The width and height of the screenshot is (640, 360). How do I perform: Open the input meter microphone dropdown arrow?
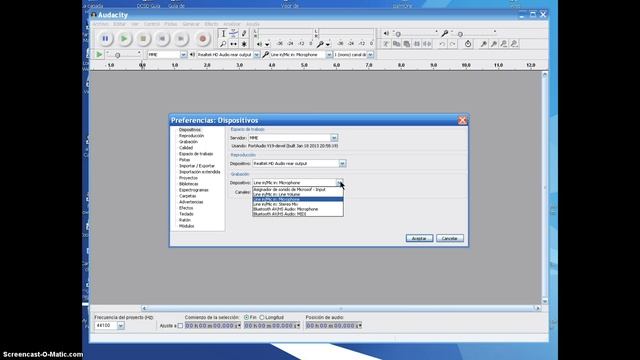tap(328, 44)
